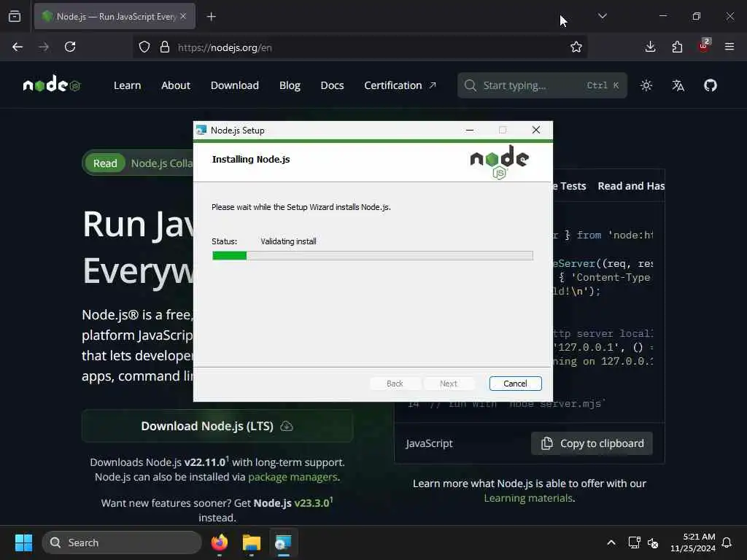Open File Explorer from the taskbar
Image resolution: width=747 pixels, height=560 pixels.
pyautogui.click(x=252, y=542)
